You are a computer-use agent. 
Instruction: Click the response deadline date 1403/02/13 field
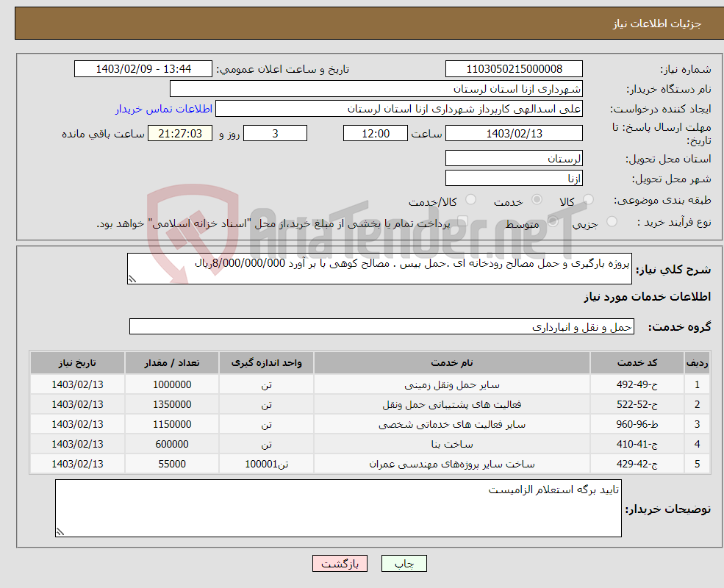point(514,133)
